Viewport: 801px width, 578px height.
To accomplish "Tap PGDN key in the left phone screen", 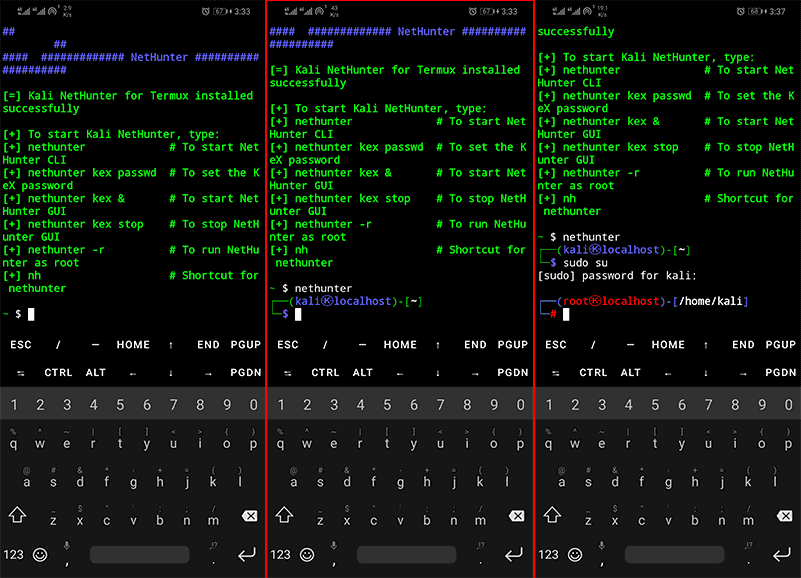I will pos(246,373).
